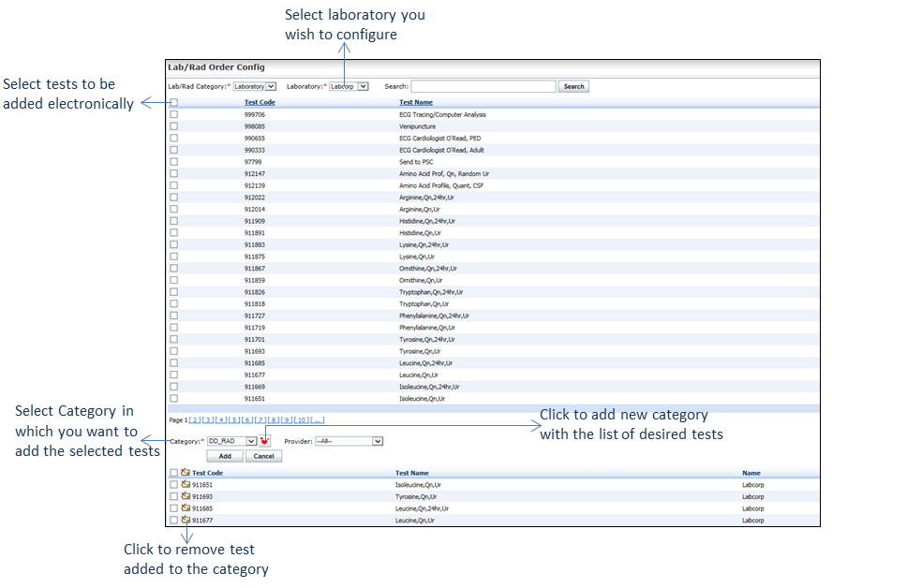Image resolution: width=907 pixels, height=588 pixels.
Task: Check the box for test 912147
Action: coord(174,173)
